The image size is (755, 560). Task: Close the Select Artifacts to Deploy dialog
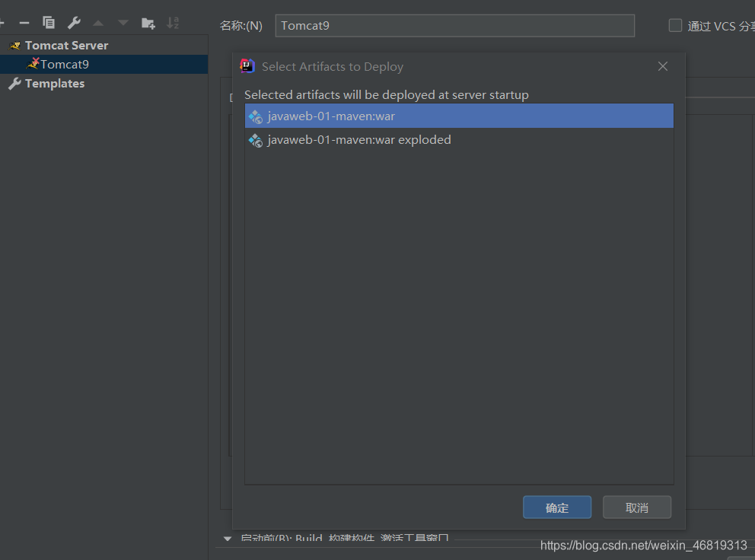pyautogui.click(x=663, y=66)
